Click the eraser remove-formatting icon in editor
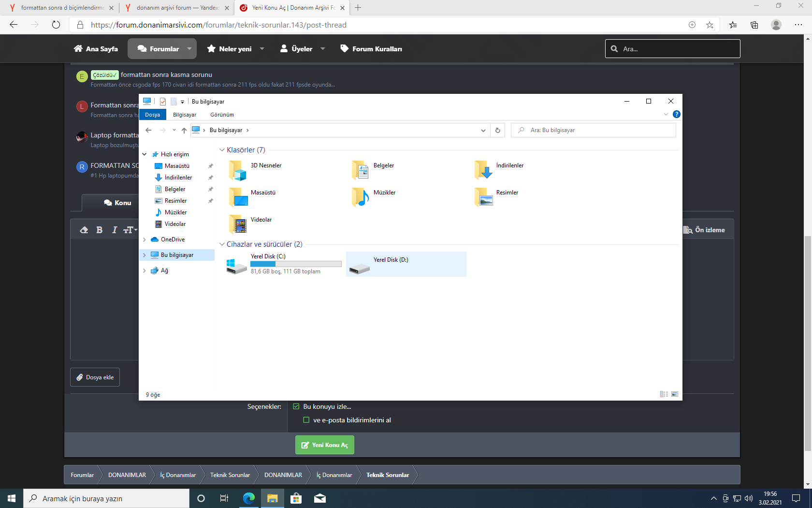This screenshot has height=508, width=812. pos(84,230)
